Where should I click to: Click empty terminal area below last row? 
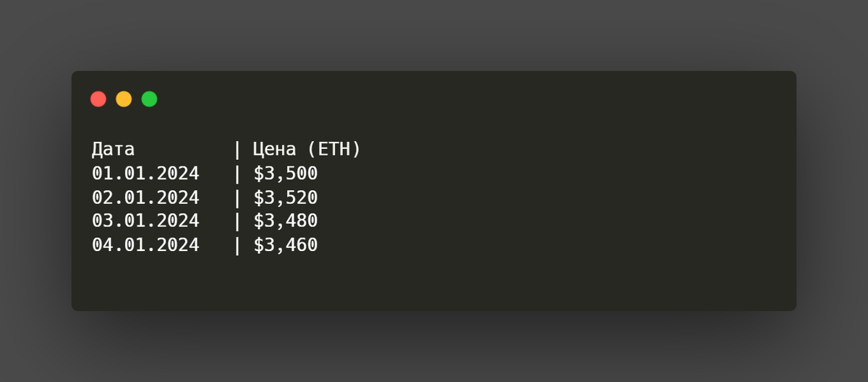click(x=434, y=284)
